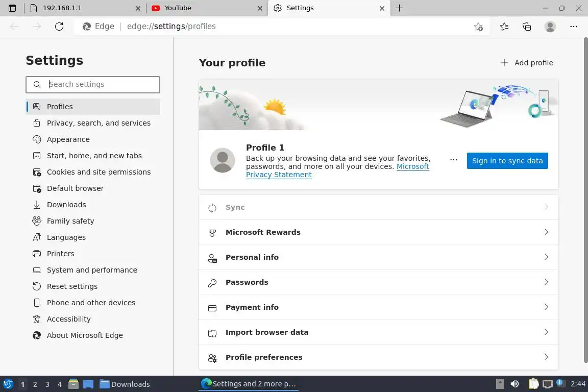This screenshot has width=588, height=392.
Task: Expand the Microsoft Rewards chevron
Action: [x=546, y=232]
